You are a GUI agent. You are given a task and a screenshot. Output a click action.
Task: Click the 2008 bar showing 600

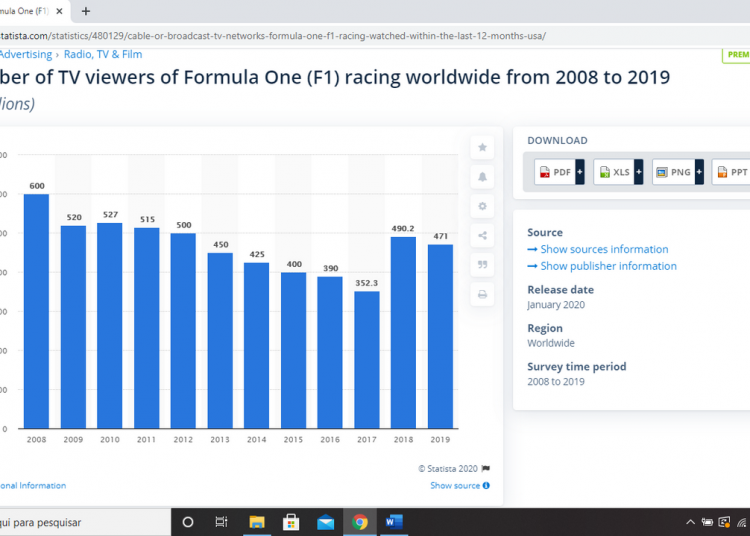click(36, 310)
